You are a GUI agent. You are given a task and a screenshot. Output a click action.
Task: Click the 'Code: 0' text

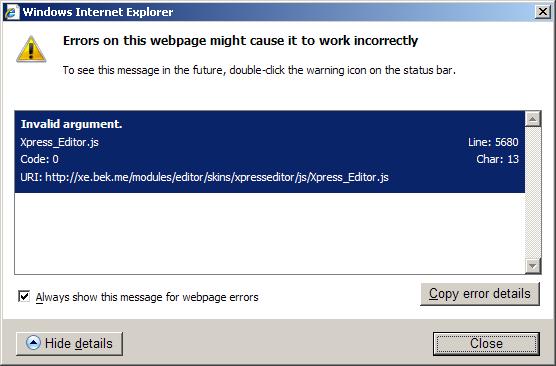(39, 159)
